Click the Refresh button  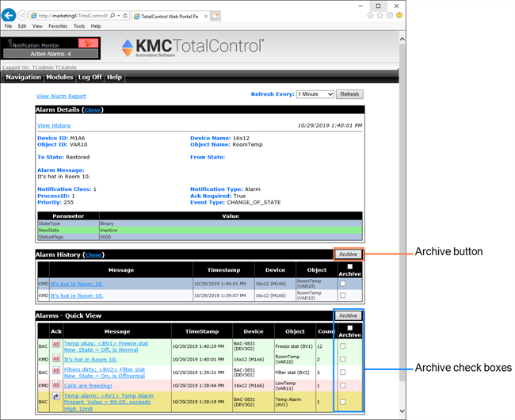click(x=349, y=94)
